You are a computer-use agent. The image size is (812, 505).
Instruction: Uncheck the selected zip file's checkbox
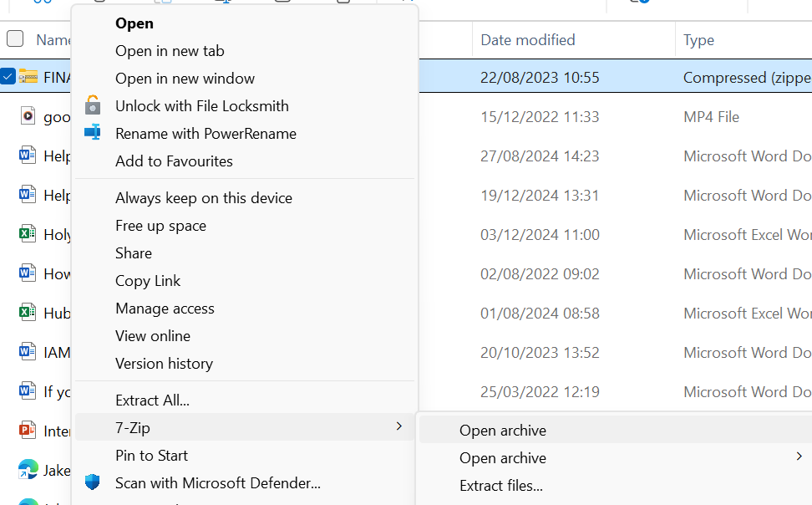8,77
